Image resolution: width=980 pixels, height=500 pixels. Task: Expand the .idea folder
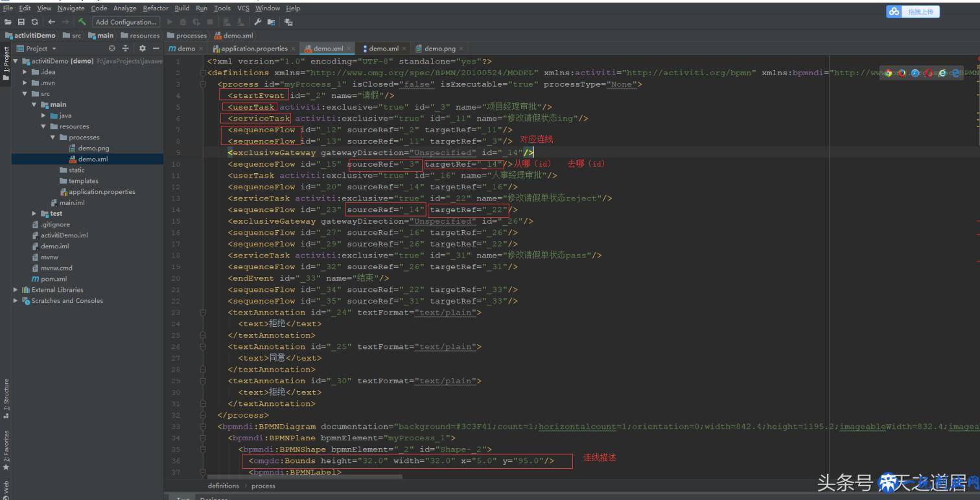[x=25, y=72]
